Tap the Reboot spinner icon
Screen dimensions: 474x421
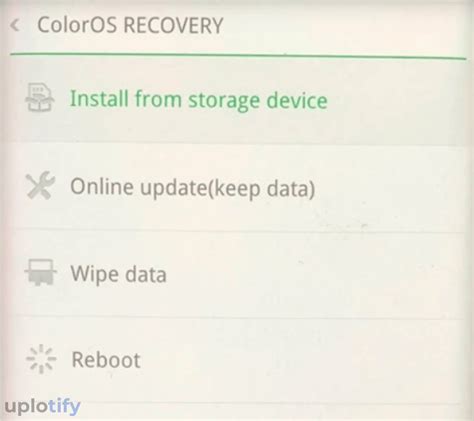(41, 359)
